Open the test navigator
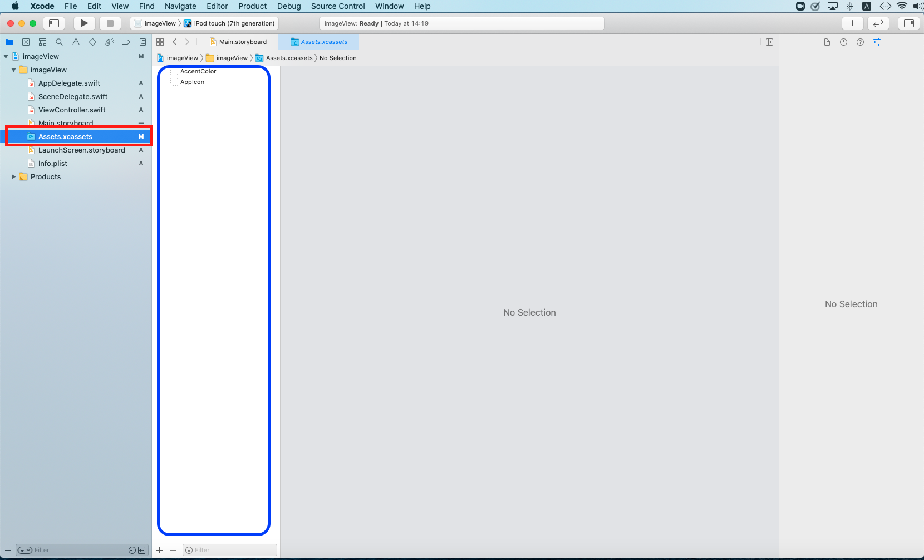 coord(92,42)
